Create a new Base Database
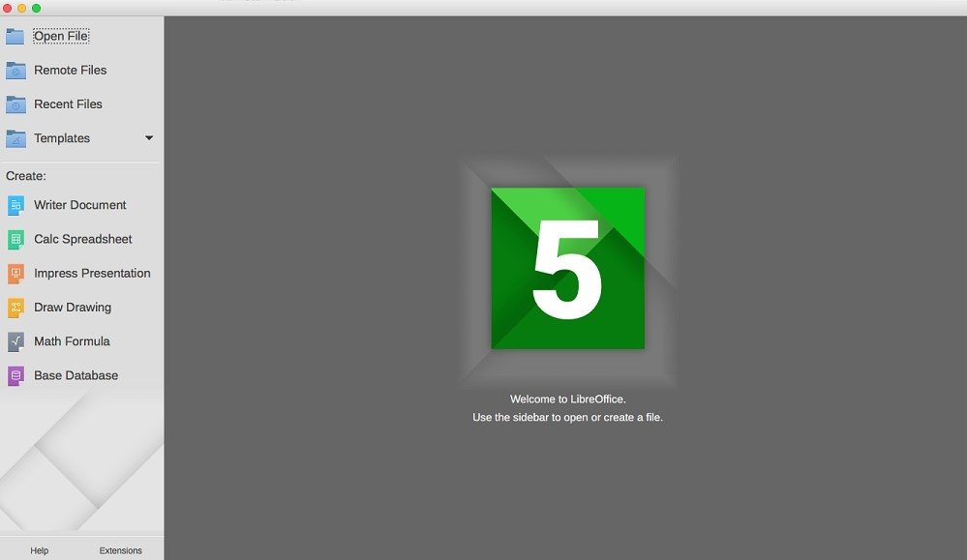 (76, 375)
